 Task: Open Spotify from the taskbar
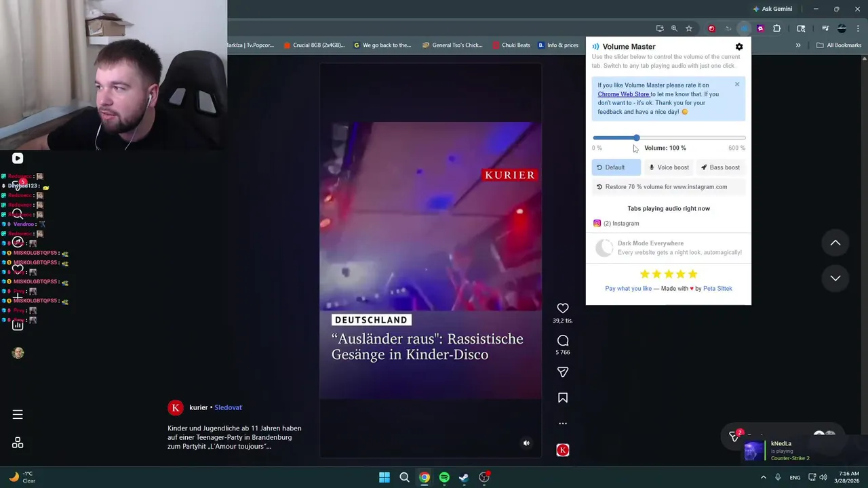click(444, 477)
